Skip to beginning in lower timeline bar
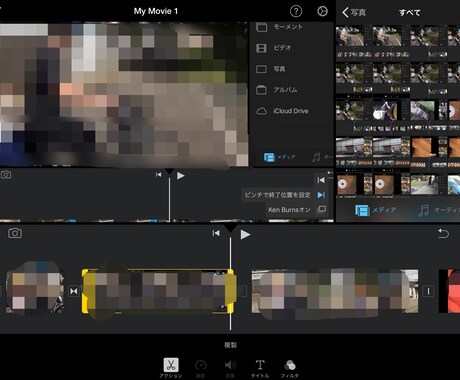 [216, 233]
